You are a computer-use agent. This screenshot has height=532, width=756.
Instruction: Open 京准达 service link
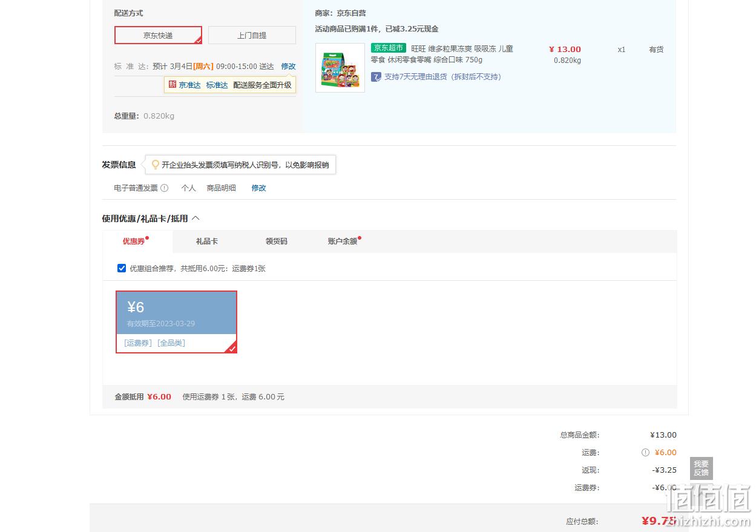(x=189, y=85)
